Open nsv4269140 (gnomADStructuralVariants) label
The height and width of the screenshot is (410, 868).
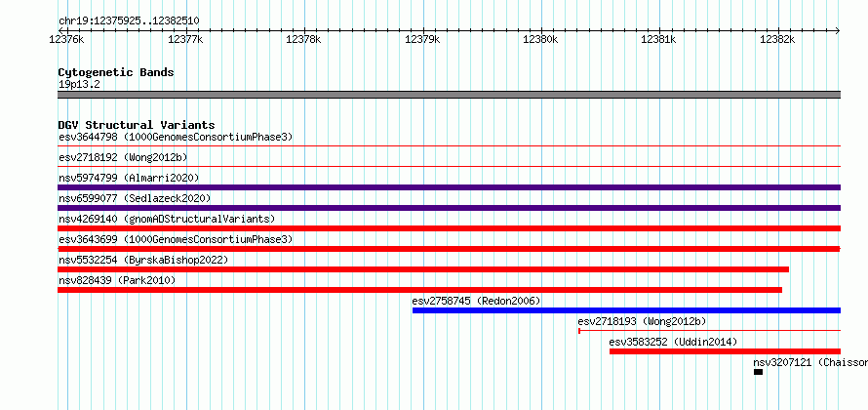(x=167, y=219)
